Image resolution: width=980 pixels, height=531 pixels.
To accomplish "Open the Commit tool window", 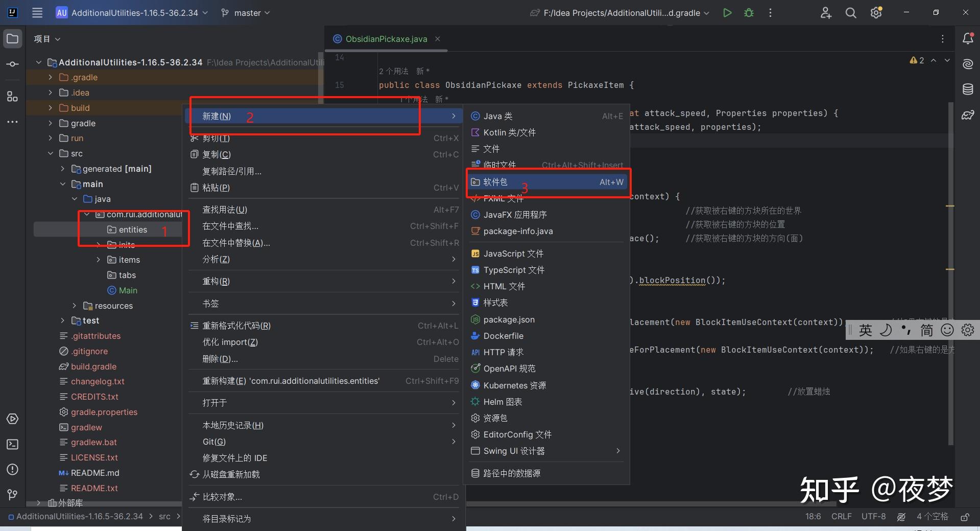I will coord(12,64).
